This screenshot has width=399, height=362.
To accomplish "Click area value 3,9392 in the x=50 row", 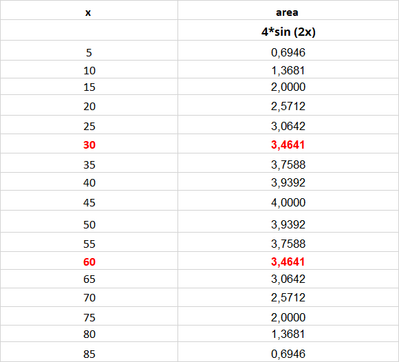I will [288, 222].
